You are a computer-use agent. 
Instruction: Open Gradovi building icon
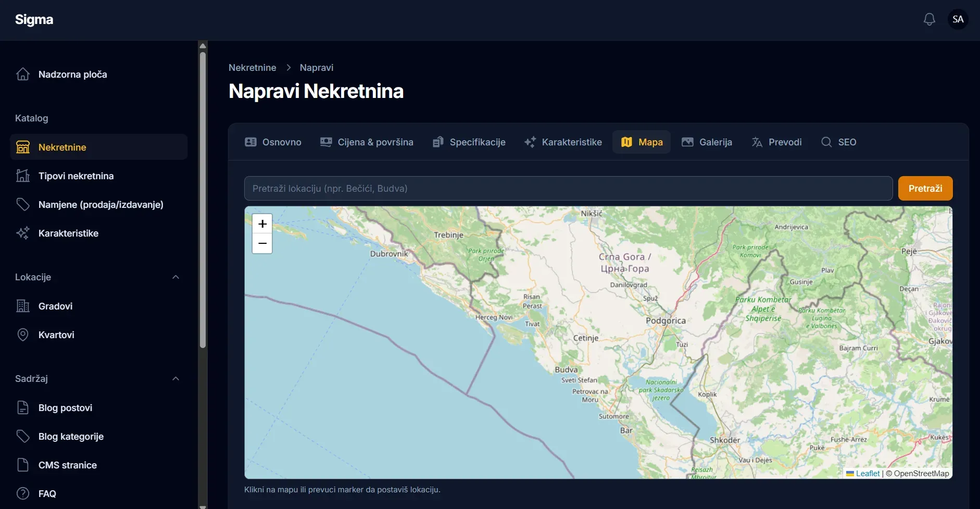click(23, 306)
